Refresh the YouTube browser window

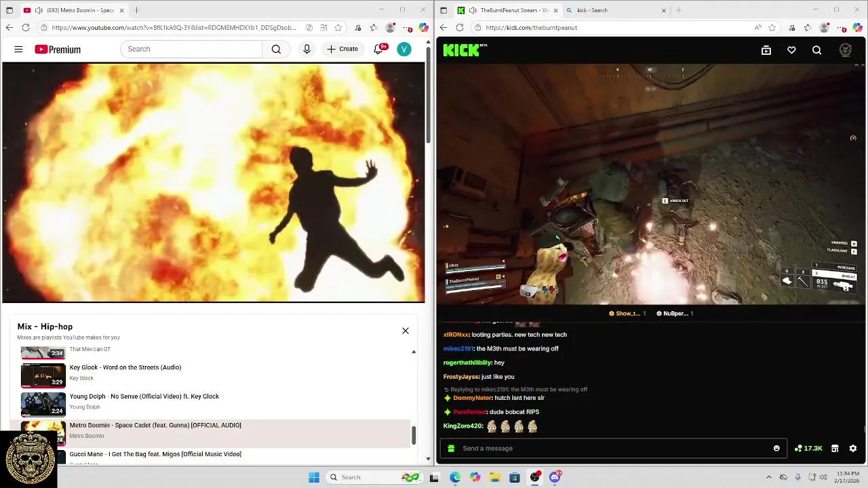pyautogui.click(x=26, y=27)
